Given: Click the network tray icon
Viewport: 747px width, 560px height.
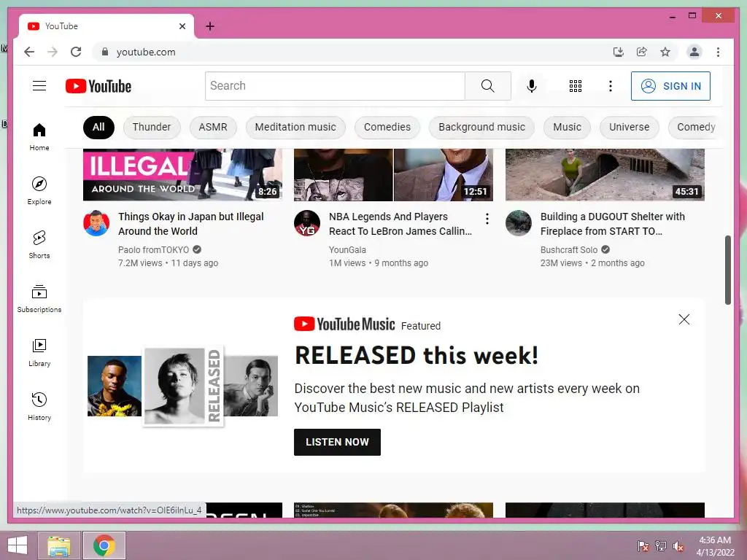Looking at the screenshot, I should 661,546.
